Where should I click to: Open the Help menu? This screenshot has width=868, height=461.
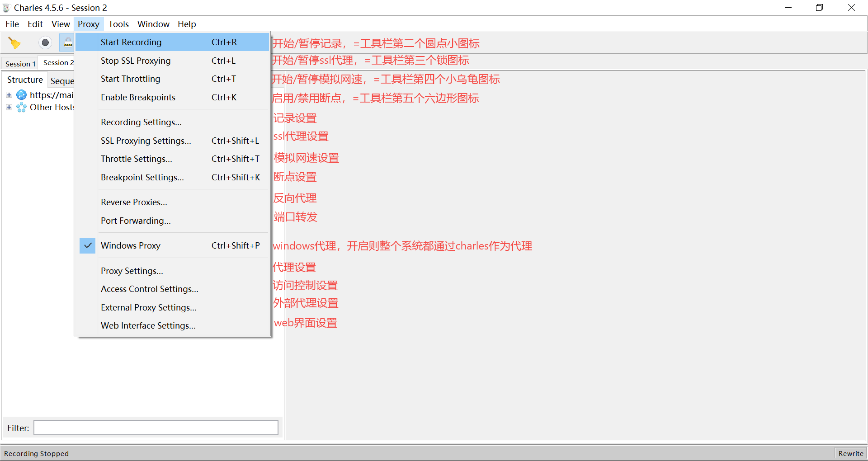(x=187, y=24)
